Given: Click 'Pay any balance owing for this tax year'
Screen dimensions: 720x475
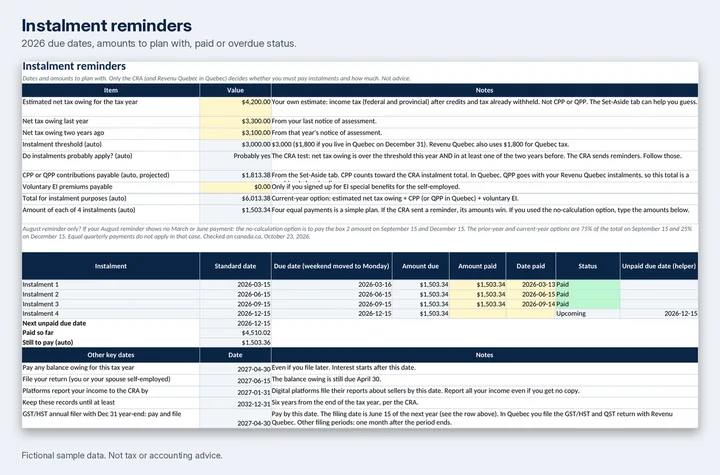Looking at the screenshot, I should [x=78, y=368].
